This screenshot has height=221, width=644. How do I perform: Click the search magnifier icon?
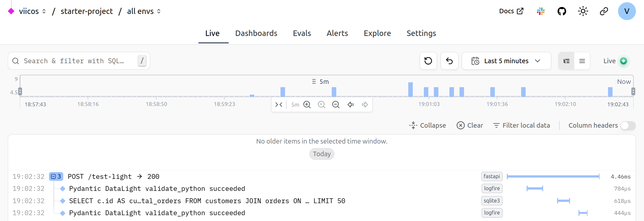[16, 61]
